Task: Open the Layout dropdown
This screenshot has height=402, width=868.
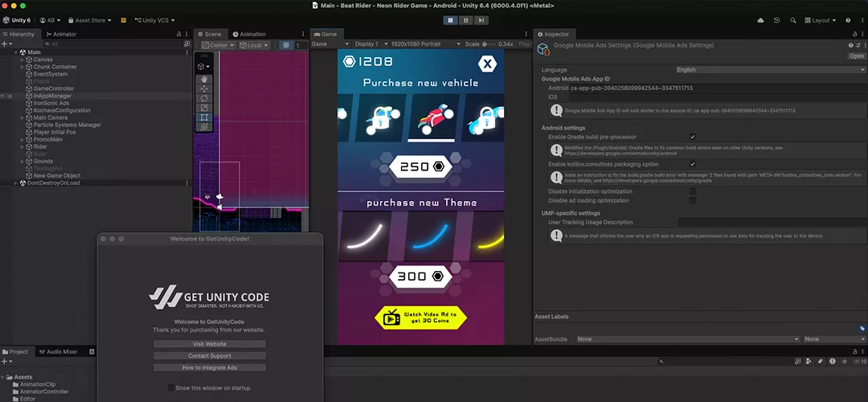Action: coord(821,20)
